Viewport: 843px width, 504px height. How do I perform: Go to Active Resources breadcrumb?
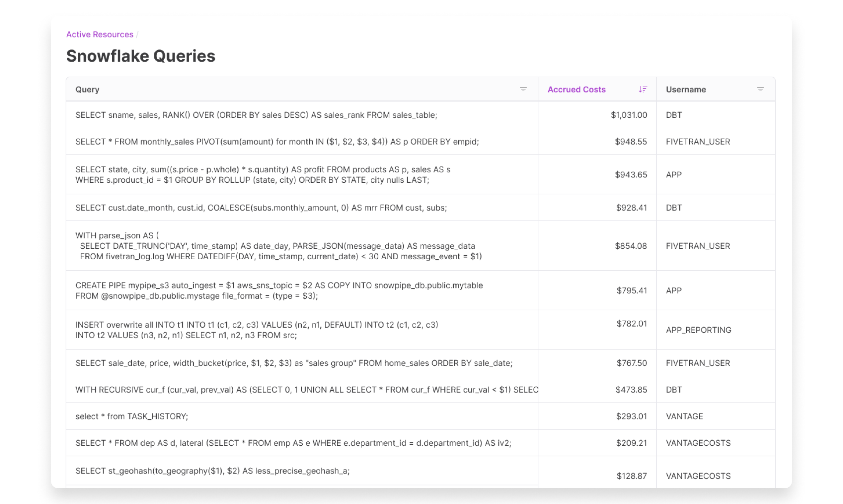pos(100,34)
